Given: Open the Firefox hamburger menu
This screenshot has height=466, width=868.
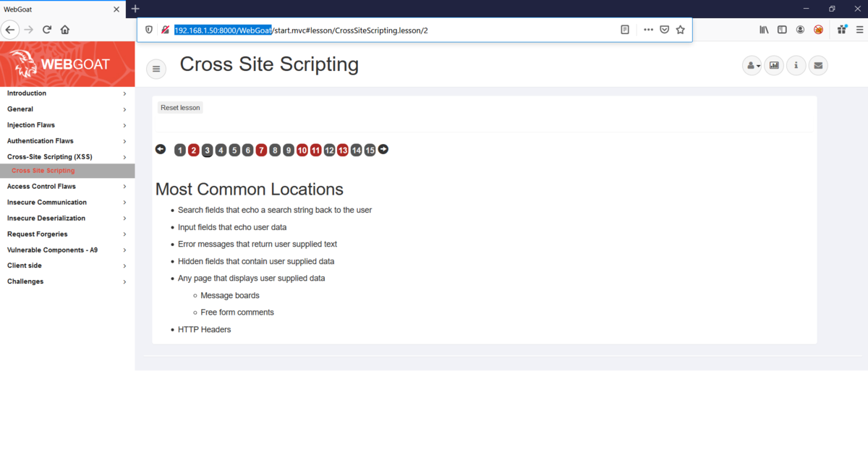Looking at the screenshot, I should [x=859, y=30].
